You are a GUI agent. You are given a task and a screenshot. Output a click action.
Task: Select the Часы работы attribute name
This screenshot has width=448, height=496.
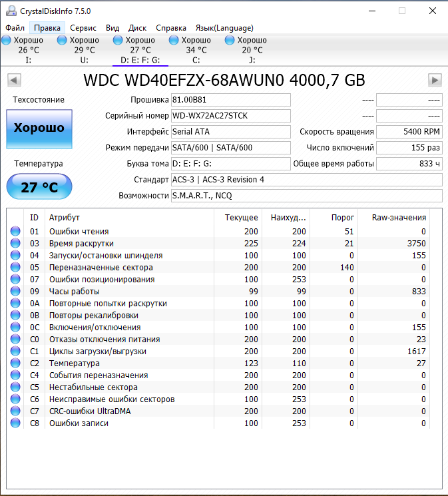coord(74,292)
